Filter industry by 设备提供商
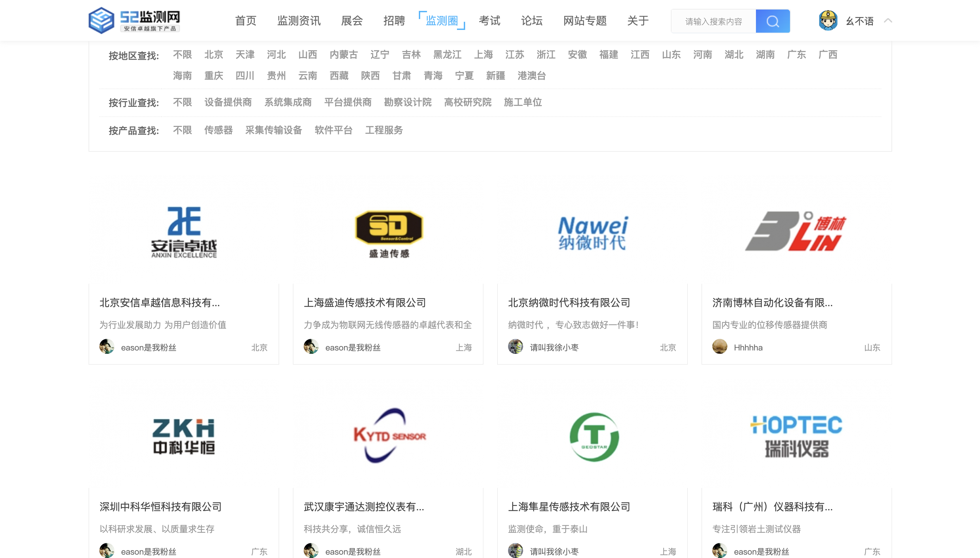Screen dimensions: 980x558 click(228, 102)
